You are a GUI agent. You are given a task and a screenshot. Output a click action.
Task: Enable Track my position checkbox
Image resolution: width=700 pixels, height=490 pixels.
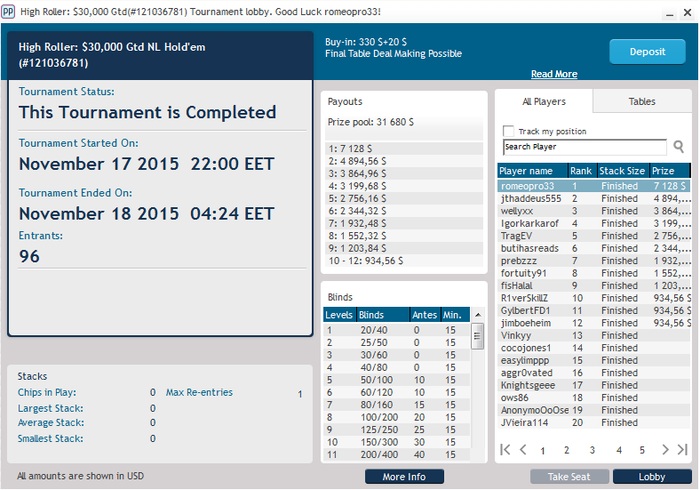coord(508,131)
